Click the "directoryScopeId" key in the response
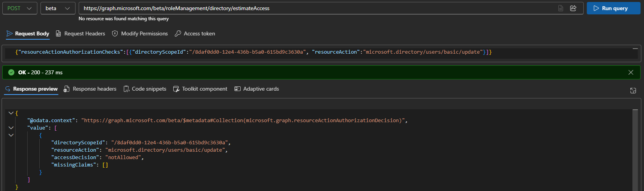The image size is (644, 191). tap(78, 143)
